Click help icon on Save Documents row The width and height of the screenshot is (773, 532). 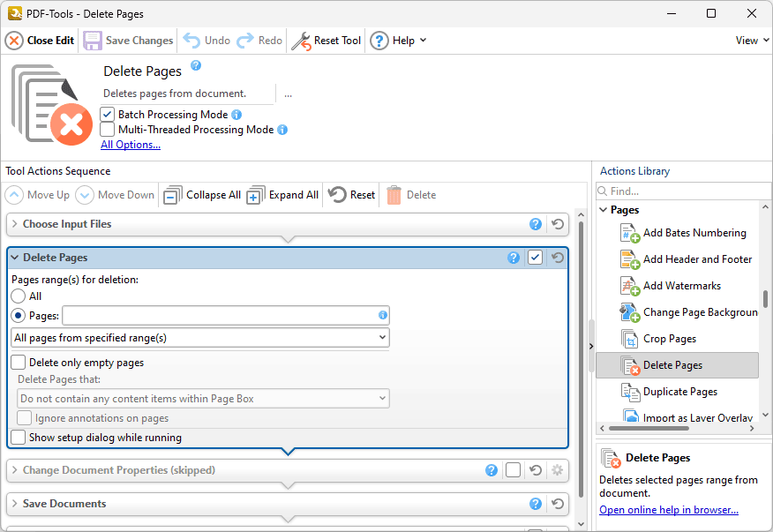[536, 504]
